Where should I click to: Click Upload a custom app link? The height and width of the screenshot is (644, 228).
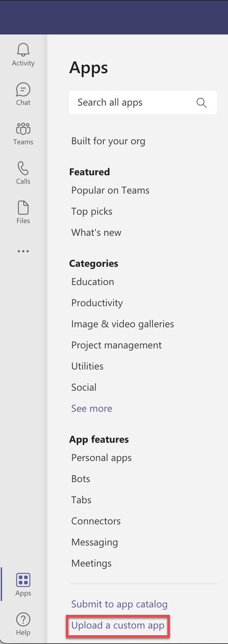tap(118, 625)
